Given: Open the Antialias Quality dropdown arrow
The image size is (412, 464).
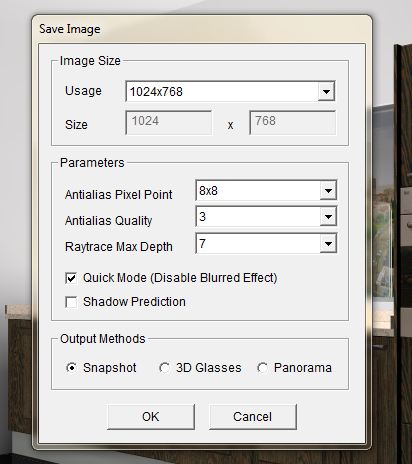Looking at the screenshot, I should pos(328,217).
